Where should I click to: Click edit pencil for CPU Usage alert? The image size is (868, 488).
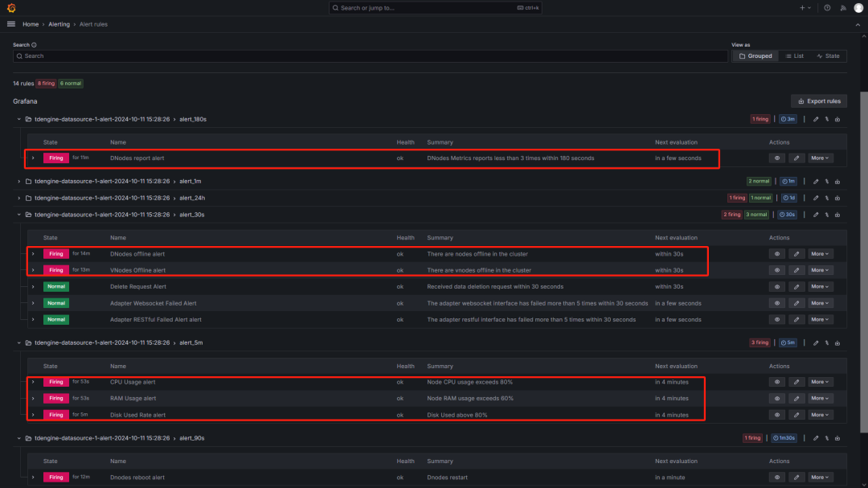pyautogui.click(x=796, y=382)
